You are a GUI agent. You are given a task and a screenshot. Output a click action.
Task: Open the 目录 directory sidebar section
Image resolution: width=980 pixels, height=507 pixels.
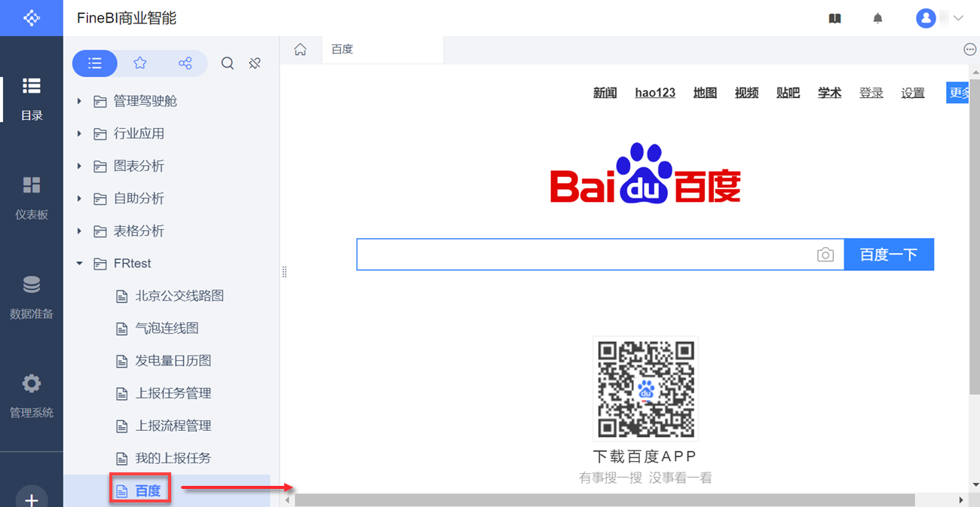point(32,99)
